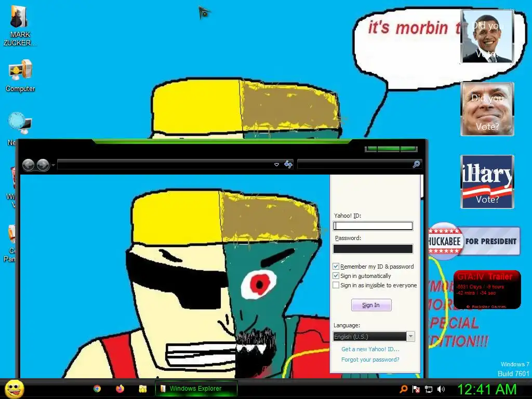Uncheck Remember my ID & password

point(336,267)
